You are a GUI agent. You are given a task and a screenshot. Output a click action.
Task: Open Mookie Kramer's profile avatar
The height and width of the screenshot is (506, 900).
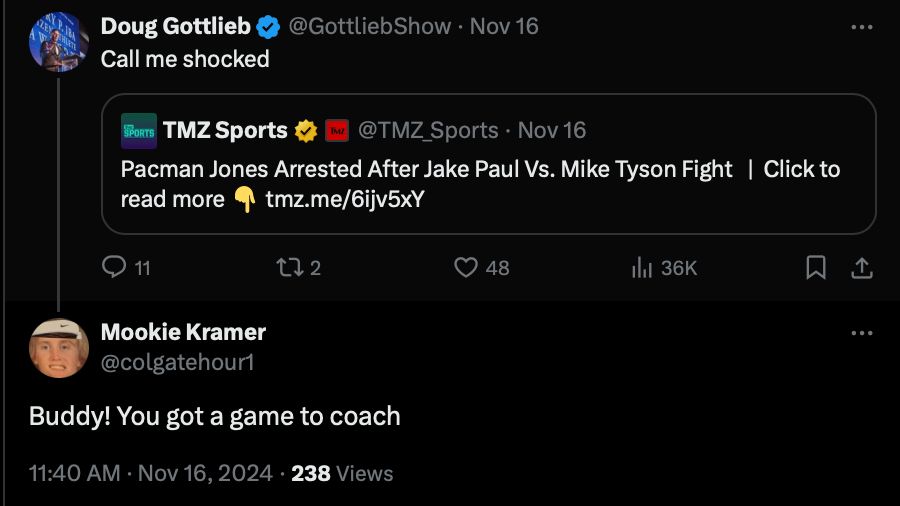tap(59, 348)
